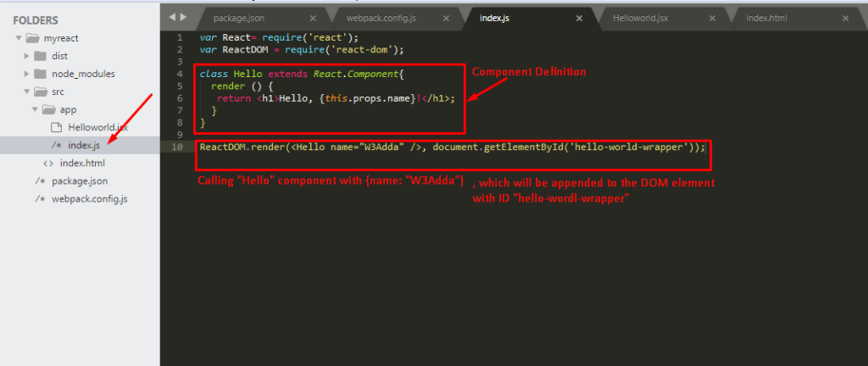Viewport: 868px width, 366px height.
Task: Collapse the app folder arrow
Action: tap(36, 109)
